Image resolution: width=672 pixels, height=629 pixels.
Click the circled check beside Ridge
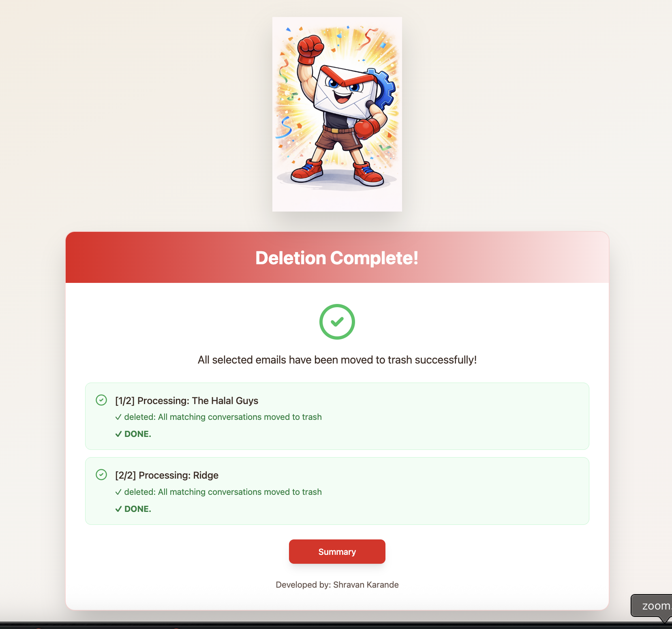(x=101, y=475)
